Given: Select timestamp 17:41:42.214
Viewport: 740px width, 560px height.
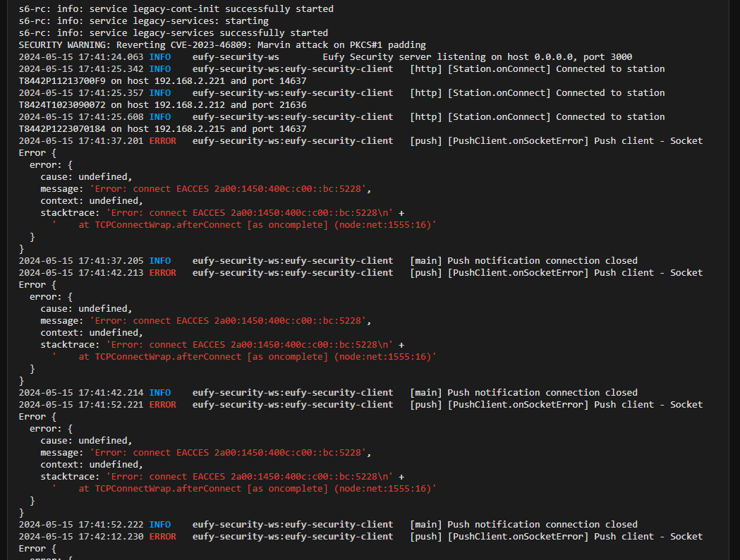Looking at the screenshot, I should tap(111, 393).
